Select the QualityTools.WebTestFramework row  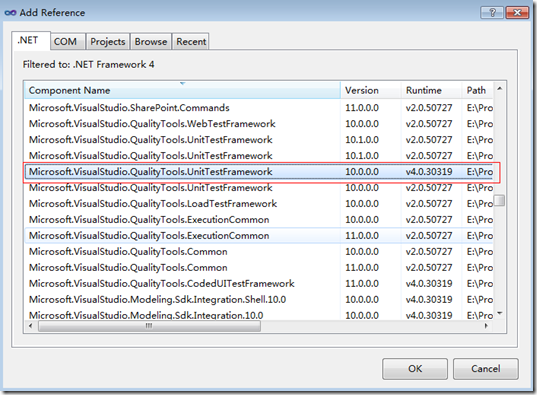tap(259, 124)
